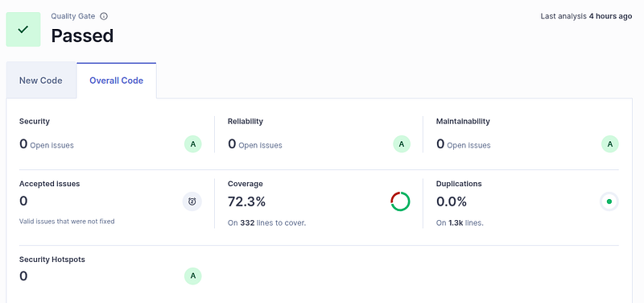
Task: Click the Duplications green dot indicator
Action: coord(609,201)
